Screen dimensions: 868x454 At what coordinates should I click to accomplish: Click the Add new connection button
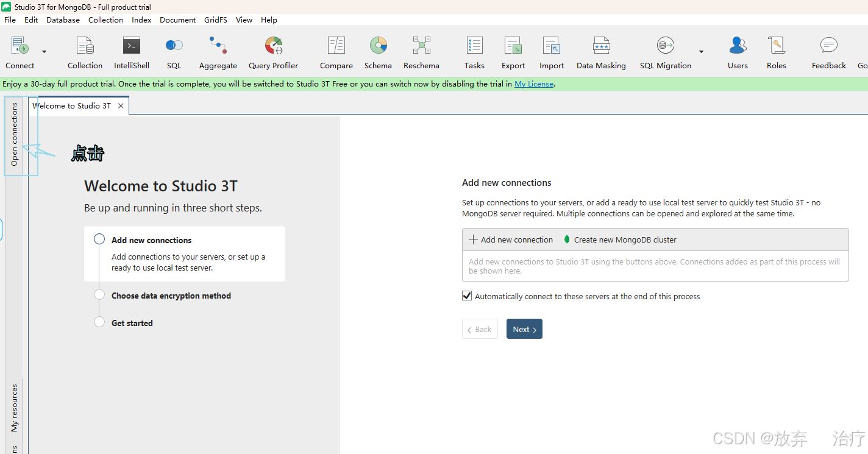pos(510,239)
